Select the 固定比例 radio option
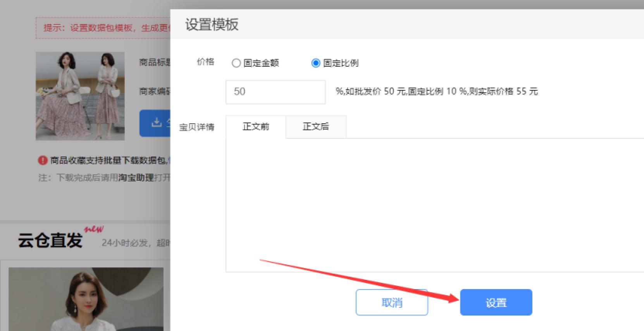This screenshot has height=331, width=644. pyautogui.click(x=335, y=63)
